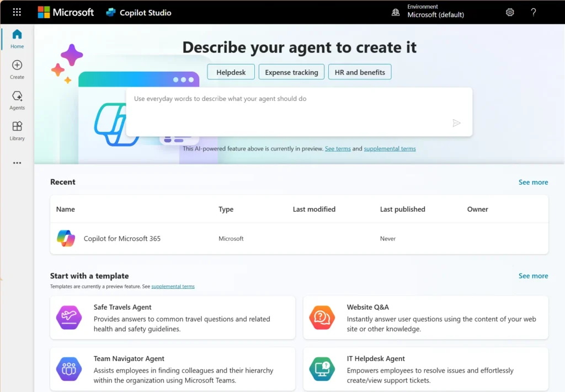Screen dimensions: 565x392
Task: Click Website Q&A chat bubble icon
Action: point(322,318)
